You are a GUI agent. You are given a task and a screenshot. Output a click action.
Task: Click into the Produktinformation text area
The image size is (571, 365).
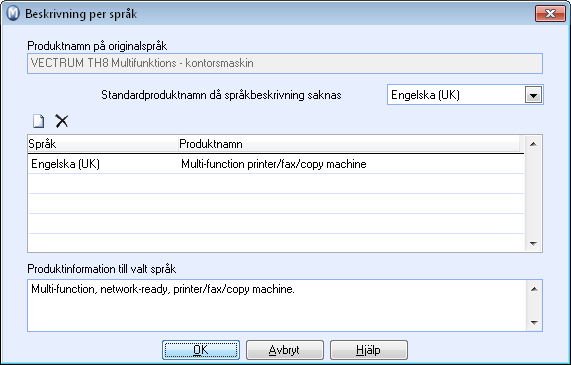(277, 306)
